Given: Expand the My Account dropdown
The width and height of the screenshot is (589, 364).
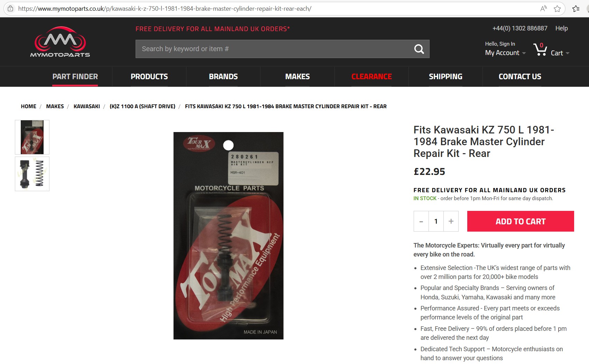Looking at the screenshot, I should click(x=505, y=53).
